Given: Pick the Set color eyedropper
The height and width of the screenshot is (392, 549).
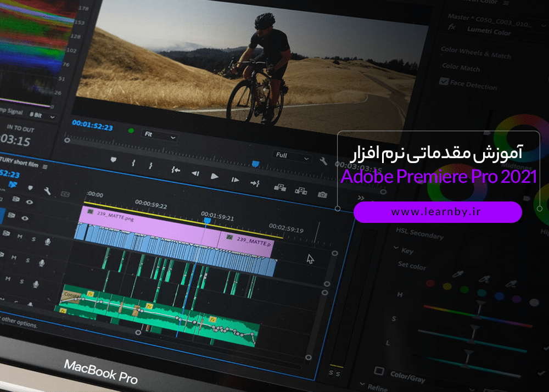Looking at the screenshot, I should pos(458,275).
